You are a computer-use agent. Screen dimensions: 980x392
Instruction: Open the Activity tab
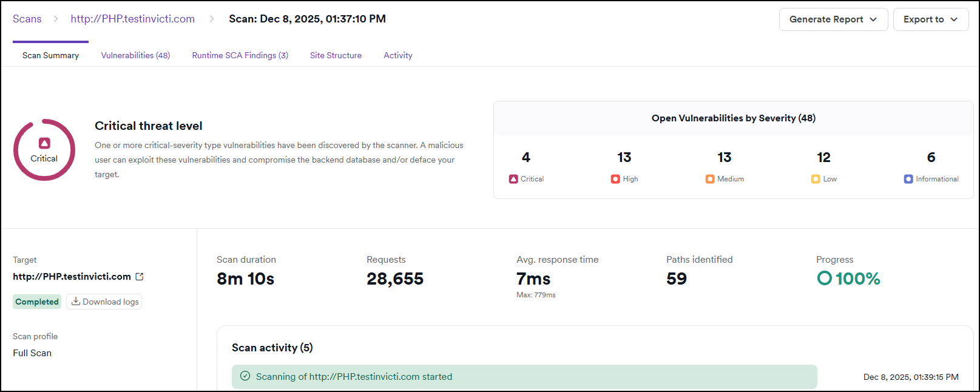tap(398, 55)
